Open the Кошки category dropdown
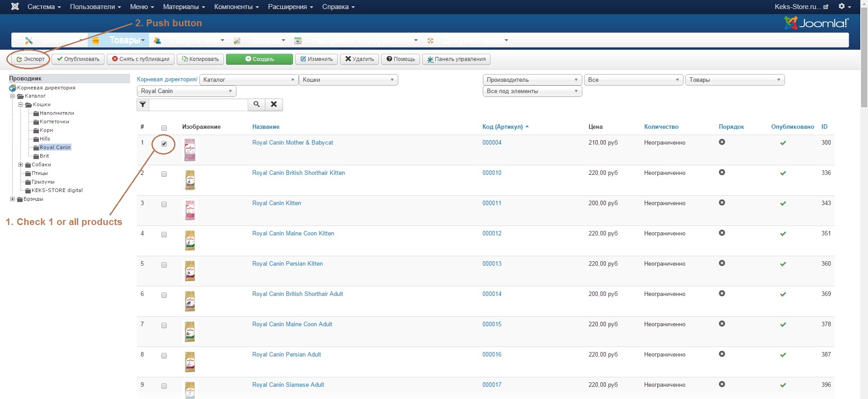 click(x=348, y=80)
